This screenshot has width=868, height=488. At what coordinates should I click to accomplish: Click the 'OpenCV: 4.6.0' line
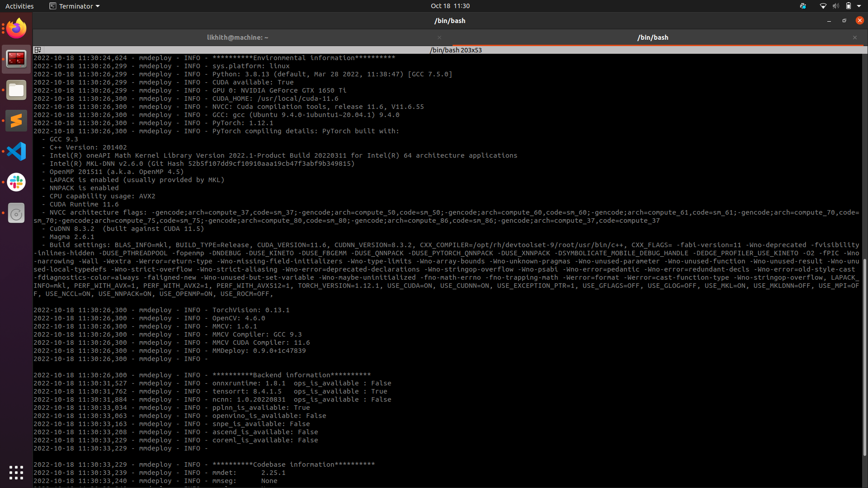[x=239, y=318]
